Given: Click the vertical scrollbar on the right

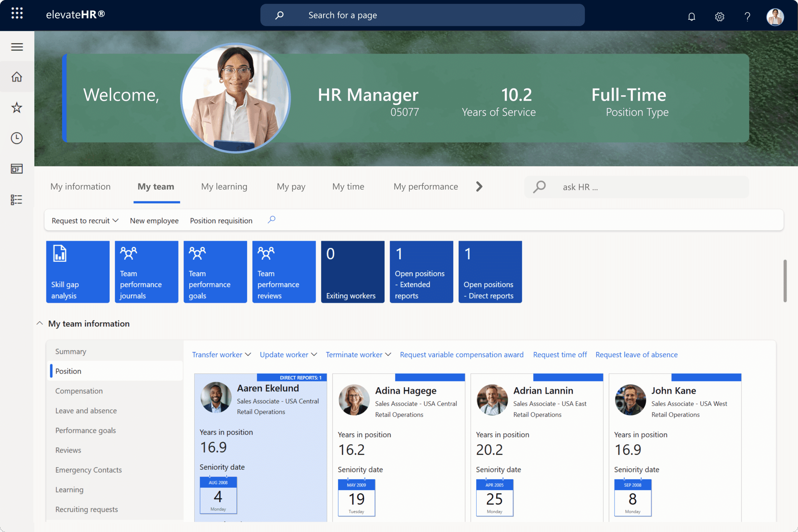Looking at the screenshot, I should (784, 281).
